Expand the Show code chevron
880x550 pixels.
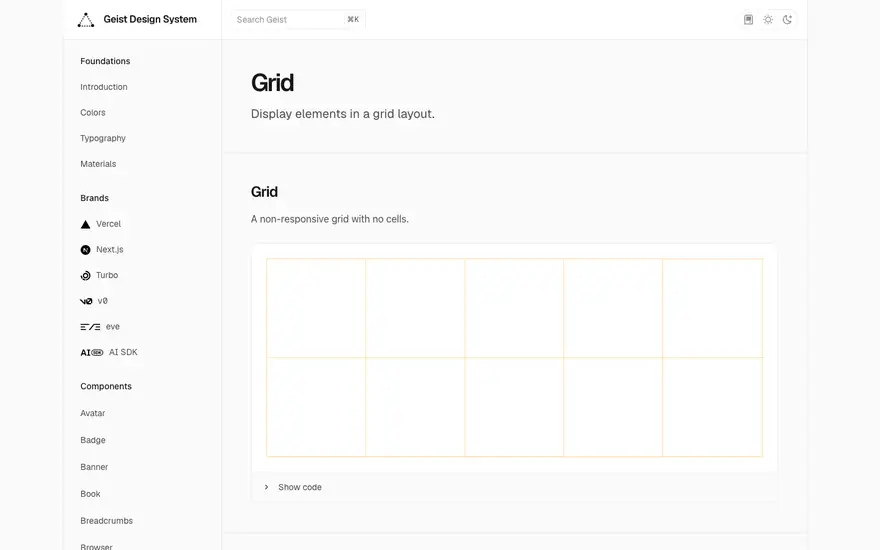click(x=267, y=487)
